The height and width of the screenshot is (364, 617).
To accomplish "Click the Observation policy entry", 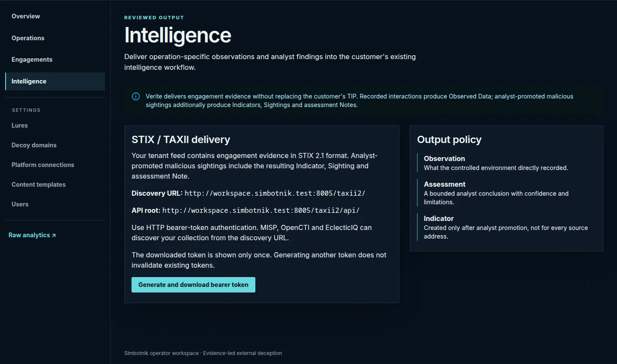I will [x=506, y=163].
